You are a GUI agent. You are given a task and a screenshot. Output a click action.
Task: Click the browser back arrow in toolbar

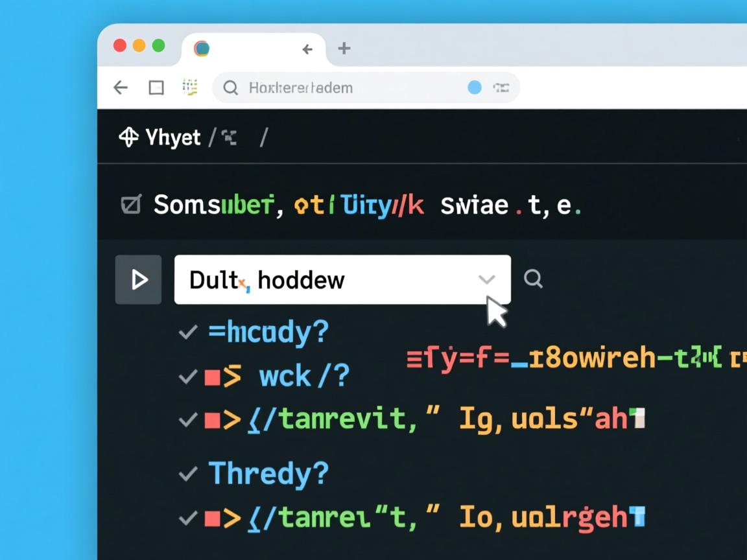coord(121,87)
